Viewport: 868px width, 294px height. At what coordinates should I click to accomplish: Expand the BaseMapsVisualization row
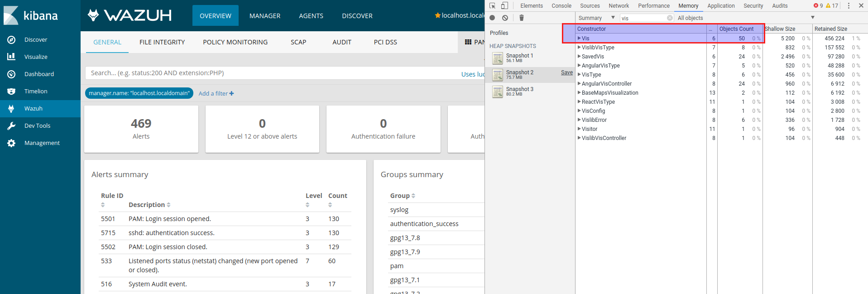[579, 92]
